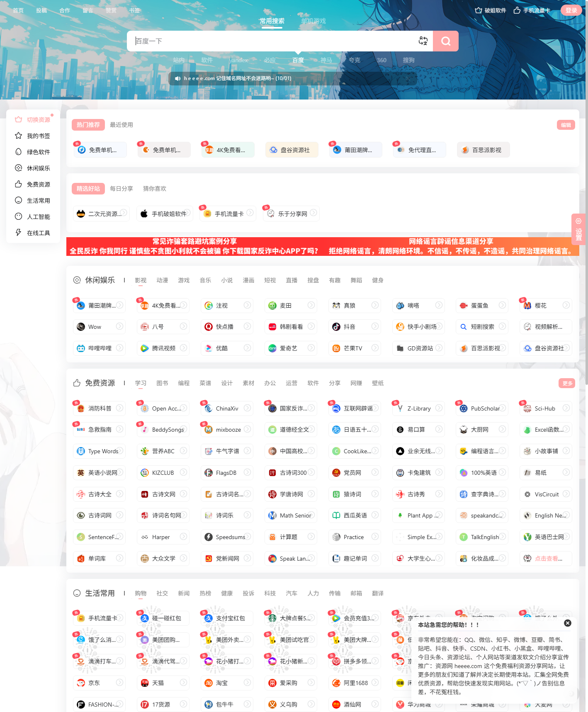This screenshot has width=588, height=712.
Task: Click the arrow chevron on the 淘宝 tile
Action: click(247, 683)
